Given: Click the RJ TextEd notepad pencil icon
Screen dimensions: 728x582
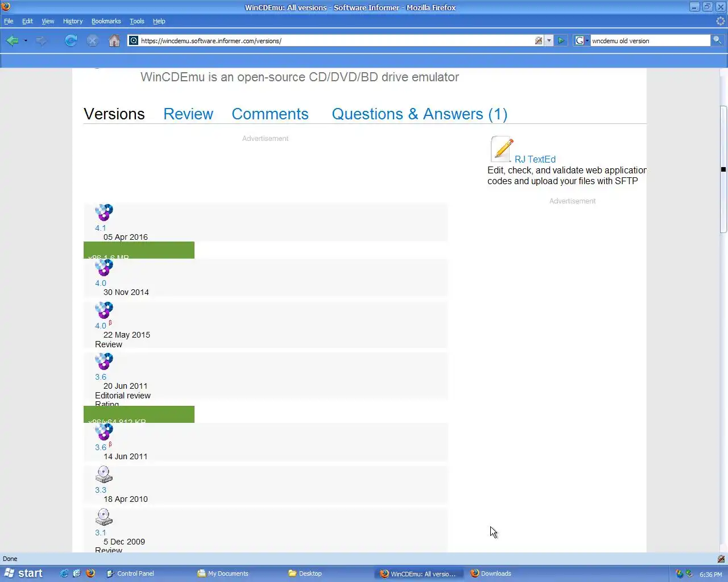Looking at the screenshot, I should (x=502, y=149).
